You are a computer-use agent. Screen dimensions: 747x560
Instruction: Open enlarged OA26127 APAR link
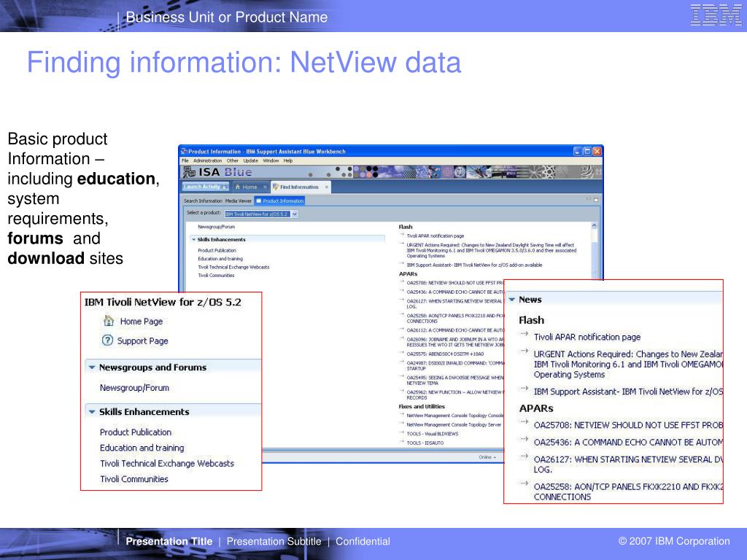coord(628,464)
